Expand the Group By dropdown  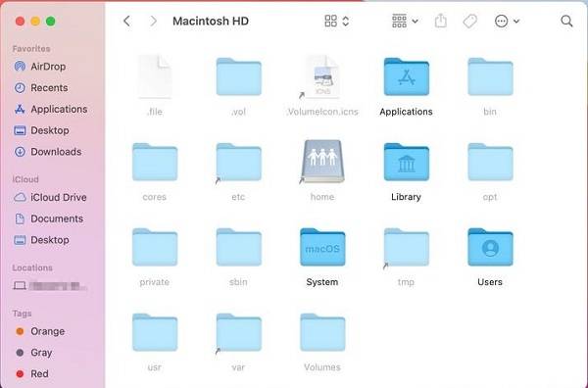pyautogui.click(x=405, y=21)
